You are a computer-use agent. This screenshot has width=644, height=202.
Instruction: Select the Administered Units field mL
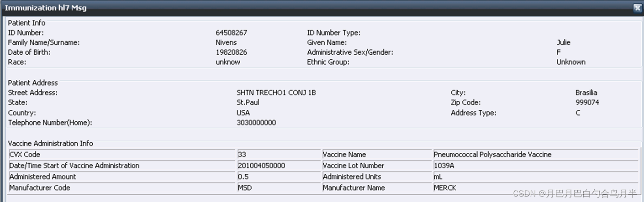pos(535,176)
